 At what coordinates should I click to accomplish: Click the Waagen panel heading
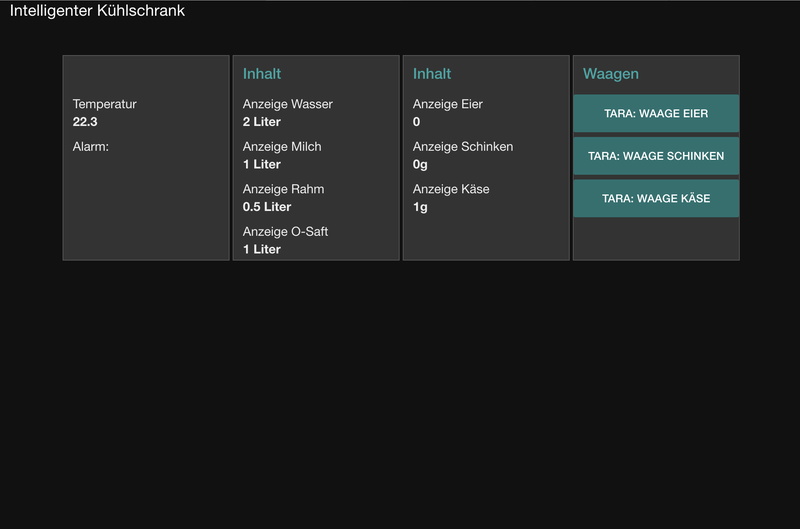pos(610,74)
